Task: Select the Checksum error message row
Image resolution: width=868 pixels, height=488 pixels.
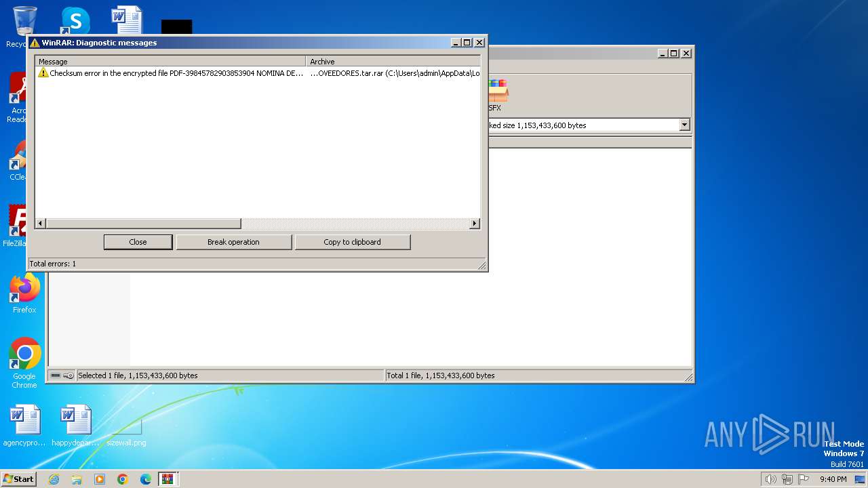Action: [x=258, y=73]
